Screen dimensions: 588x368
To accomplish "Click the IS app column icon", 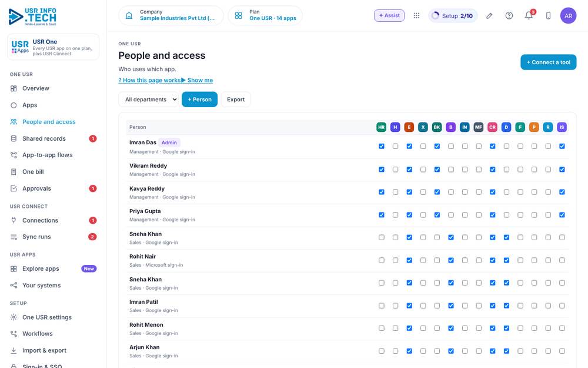I will [562, 127].
